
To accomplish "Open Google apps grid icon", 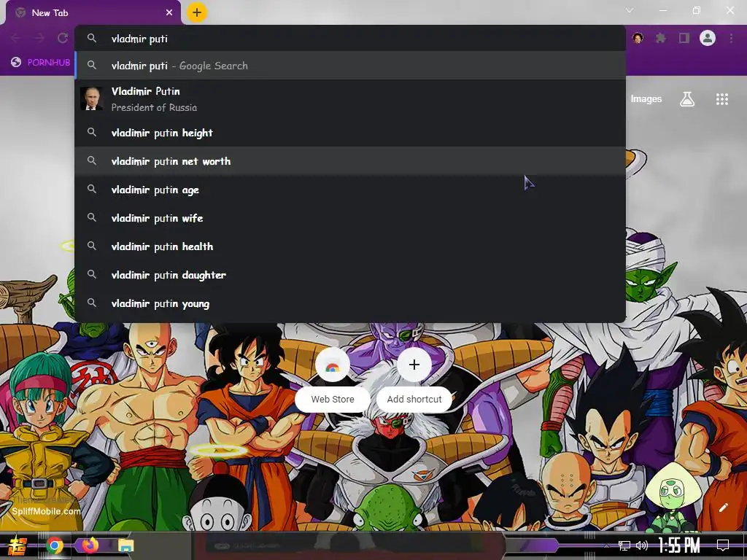I will (722, 99).
